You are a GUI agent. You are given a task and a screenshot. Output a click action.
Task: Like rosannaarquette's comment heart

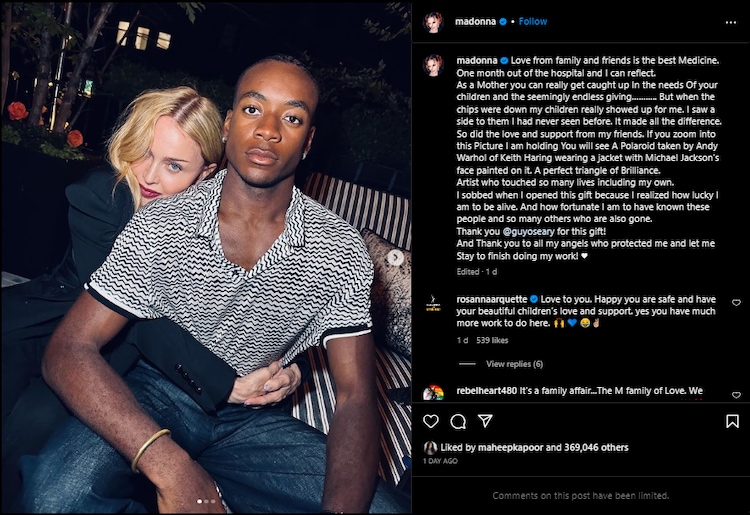[737, 302]
